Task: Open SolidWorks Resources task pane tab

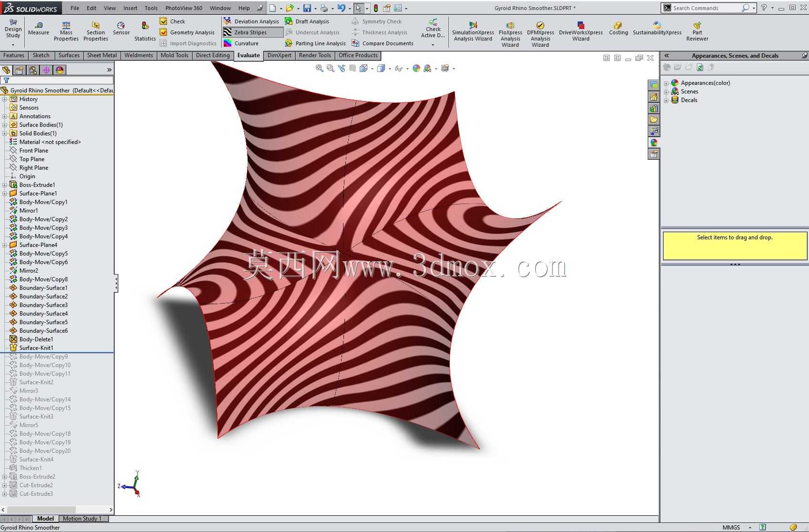Action: point(653,97)
